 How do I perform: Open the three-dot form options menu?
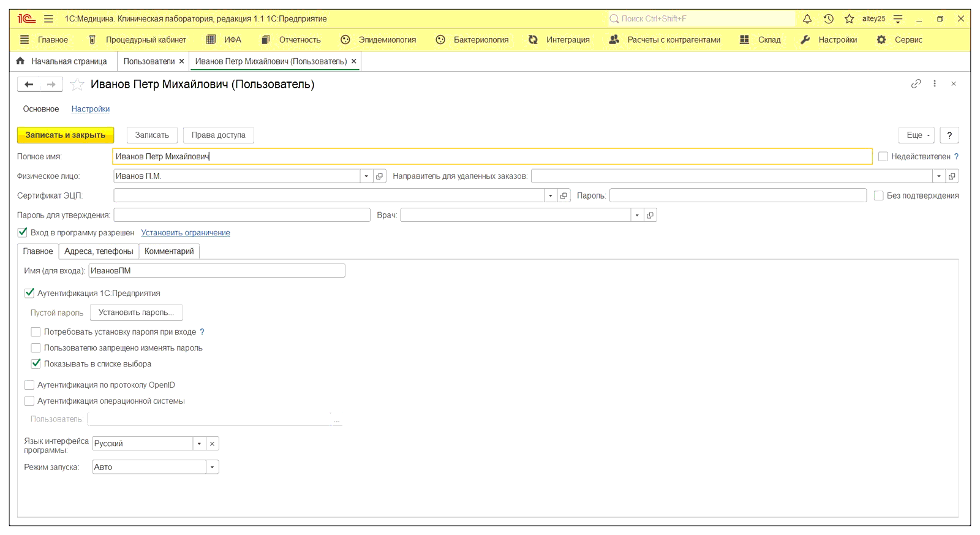(x=935, y=84)
